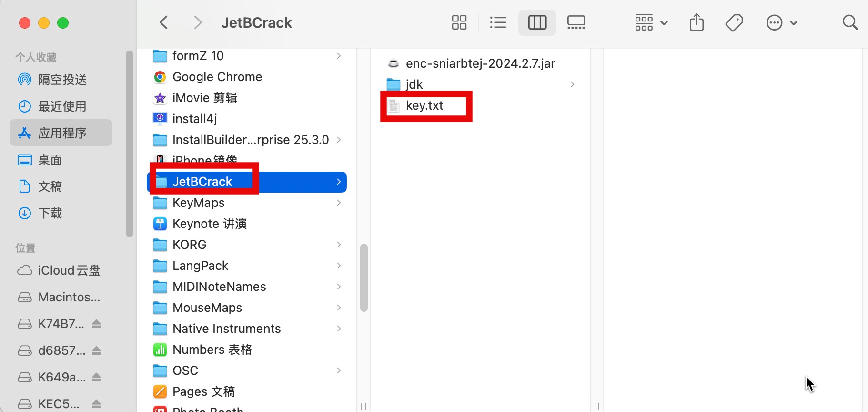The width and height of the screenshot is (868, 412).
Task: Open AirDrop in the sidebar
Action: point(62,80)
